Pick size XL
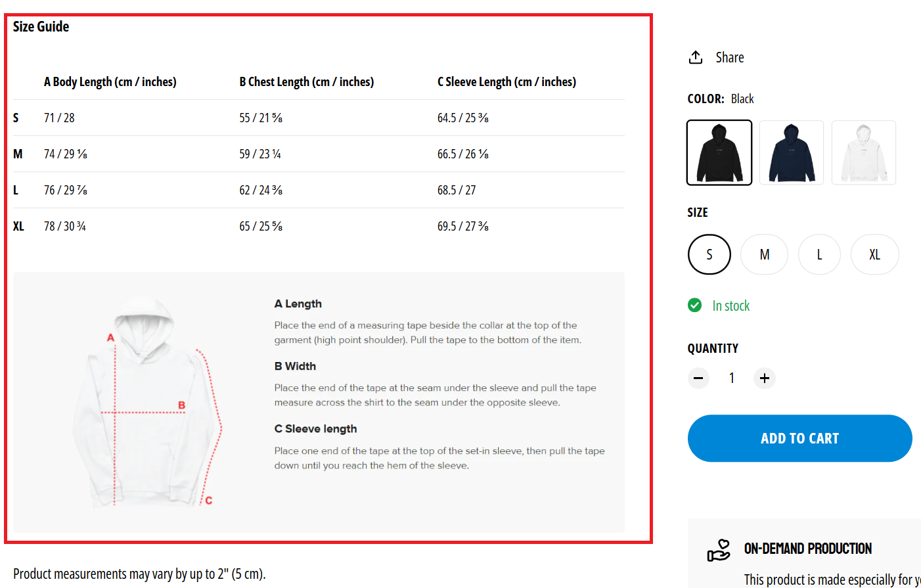Screen dimensions: 921x588 [874, 254]
